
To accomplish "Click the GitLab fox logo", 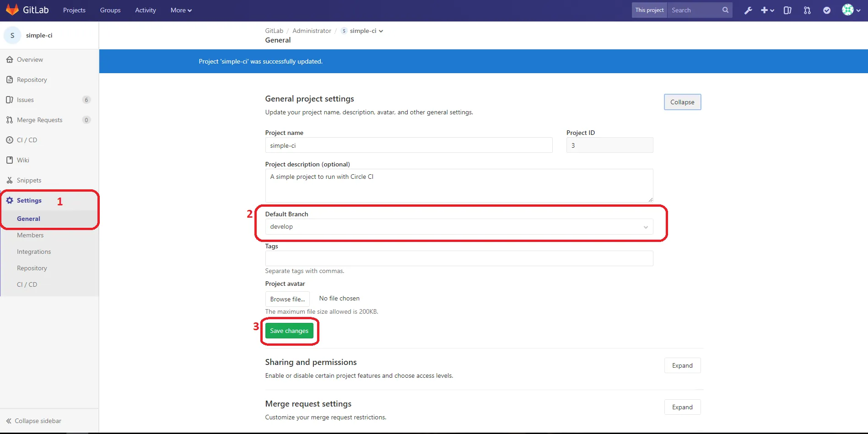I will point(12,10).
